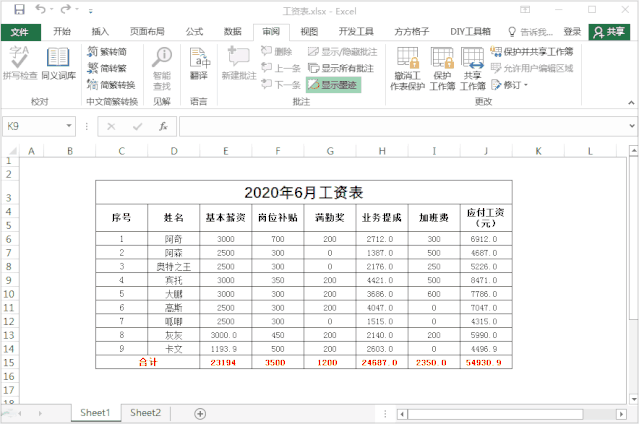
Task: Click the total value 54930.9
Action: [484, 362]
